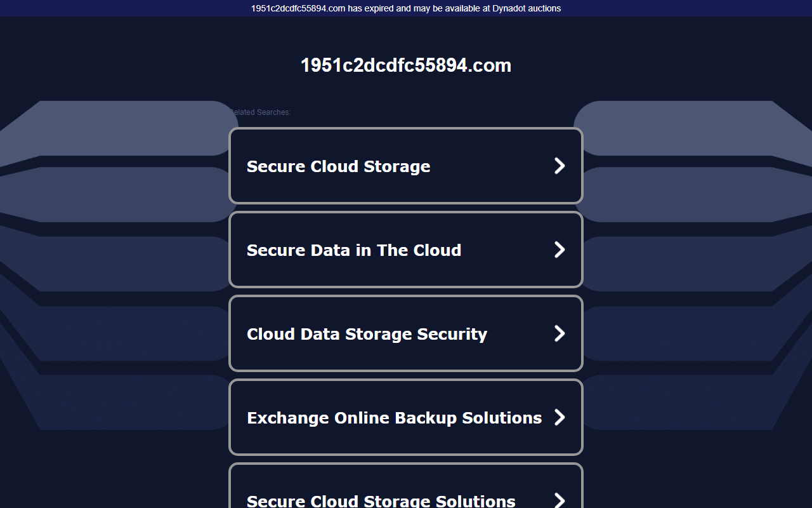Open the Secure Data in The Cloud link
The width and height of the screenshot is (812, 508).
click(405, 250)
